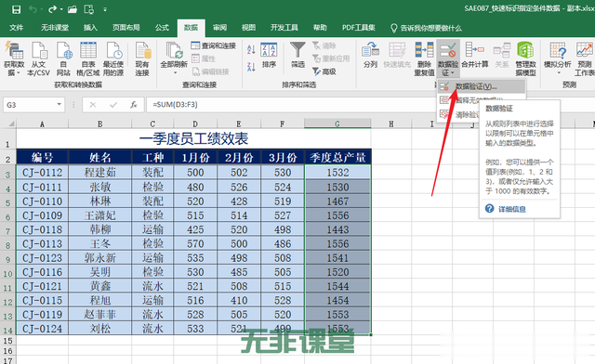Click the total cell 1467

[337, 201]
